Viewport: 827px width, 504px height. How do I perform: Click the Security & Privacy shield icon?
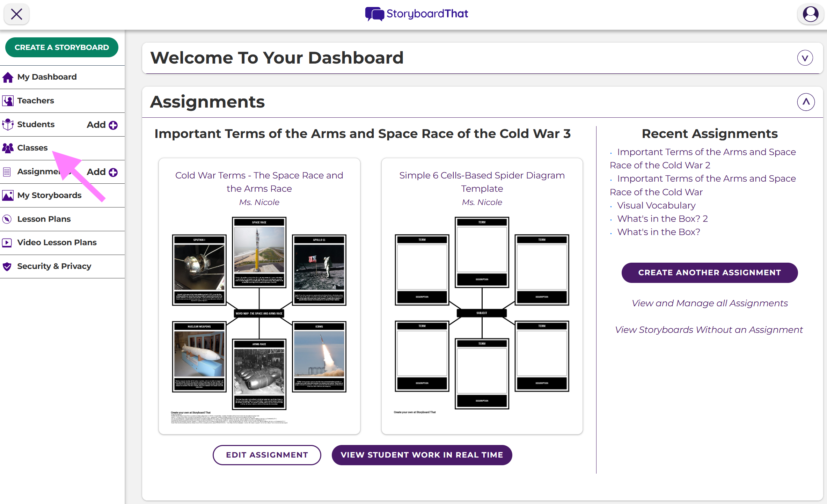[7, 266]
